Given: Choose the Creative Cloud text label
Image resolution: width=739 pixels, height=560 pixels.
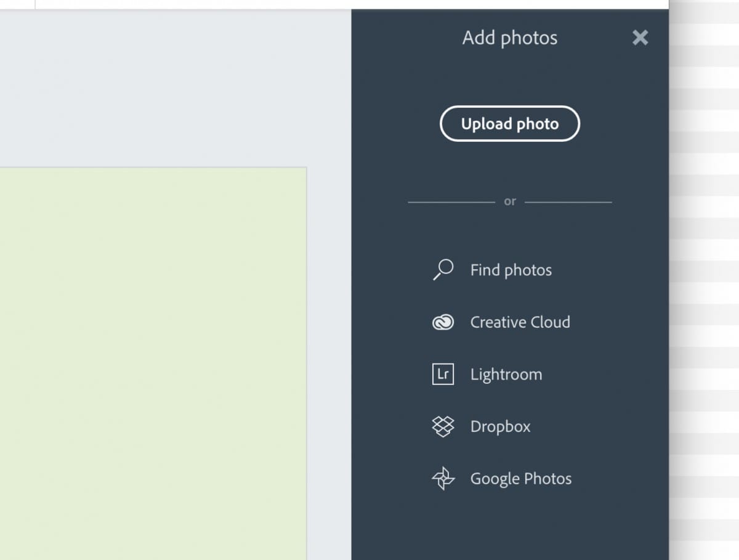Looking at the screenshot, I should 520,322.
